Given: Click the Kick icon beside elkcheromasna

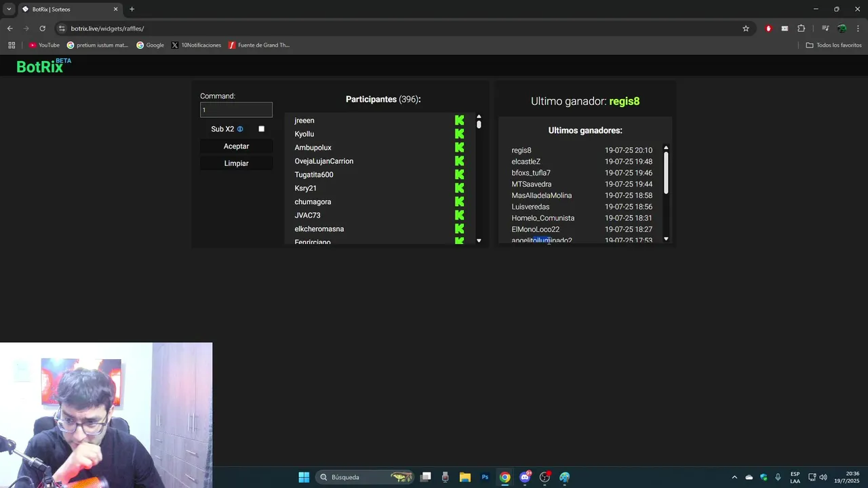Looking at the screenshot, I should (459, 229).
